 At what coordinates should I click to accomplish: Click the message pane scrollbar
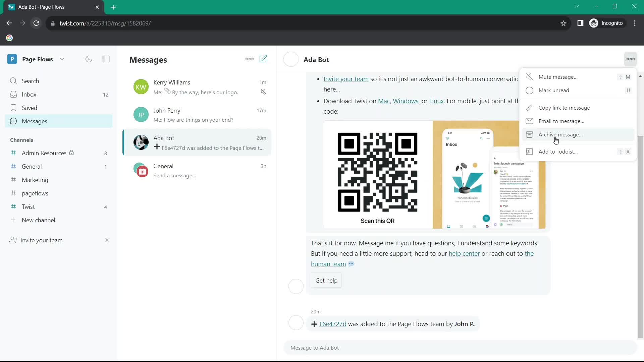coord(640,237)
